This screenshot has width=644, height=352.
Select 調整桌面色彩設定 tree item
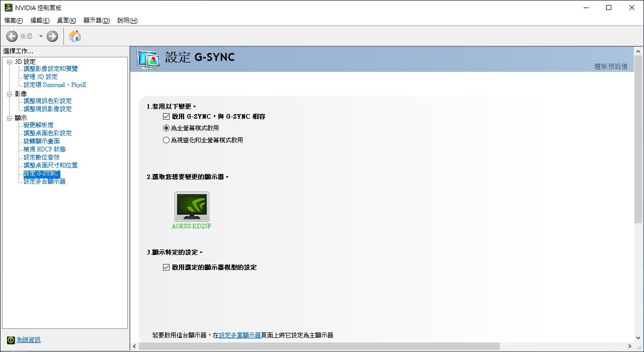tap(48, 133)
